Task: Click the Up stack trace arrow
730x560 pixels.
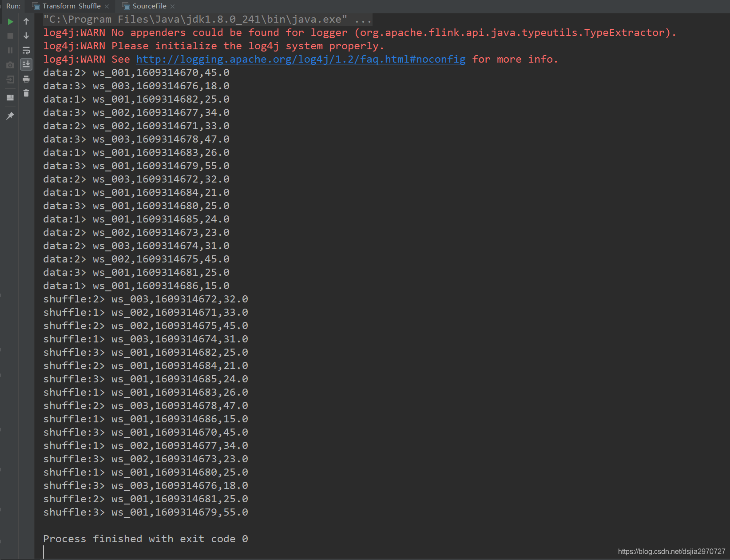Action: coord(26,21)
